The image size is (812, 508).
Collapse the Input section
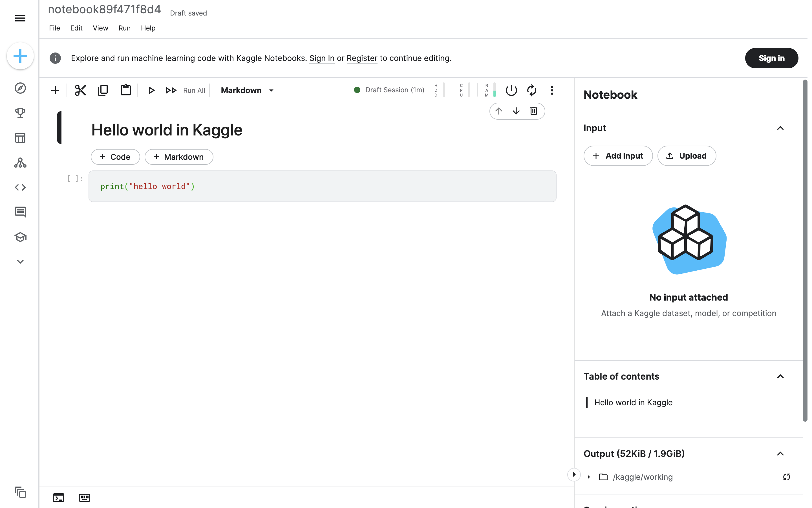pyautogui.click(x=780, y=128)
